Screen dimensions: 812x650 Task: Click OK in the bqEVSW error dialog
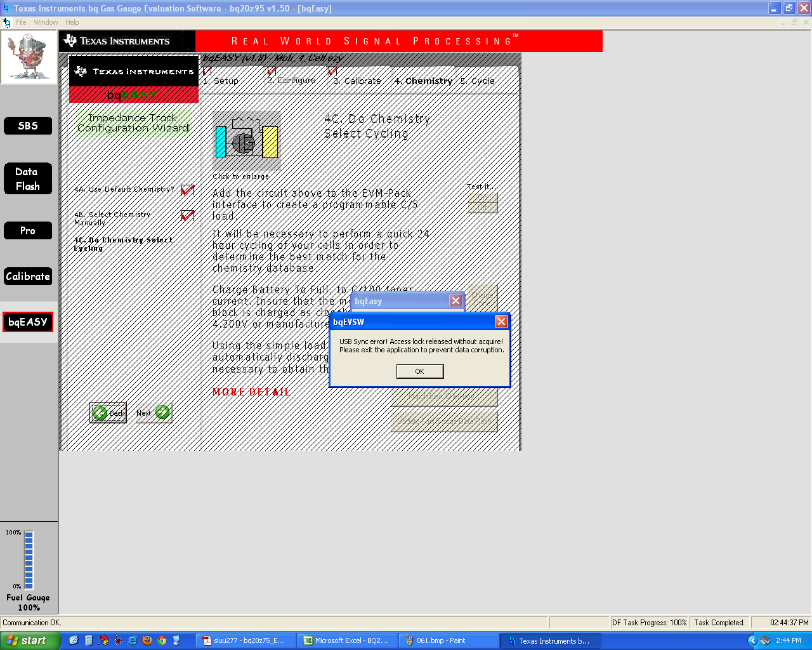[419, 371]
